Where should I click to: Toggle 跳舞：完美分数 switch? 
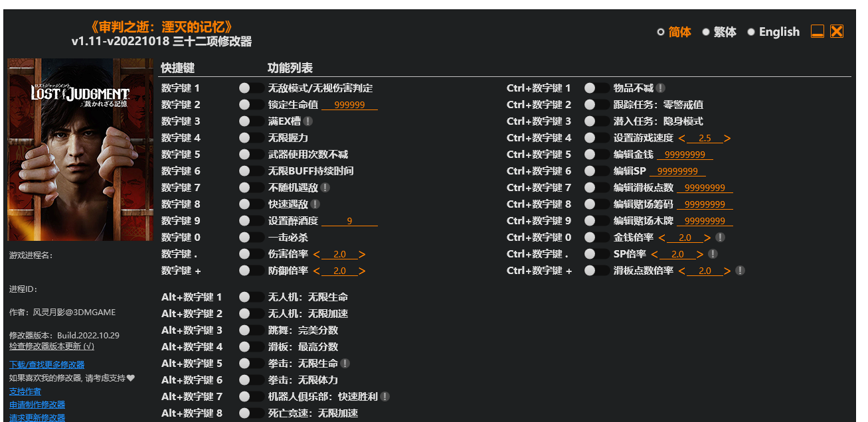251,330
